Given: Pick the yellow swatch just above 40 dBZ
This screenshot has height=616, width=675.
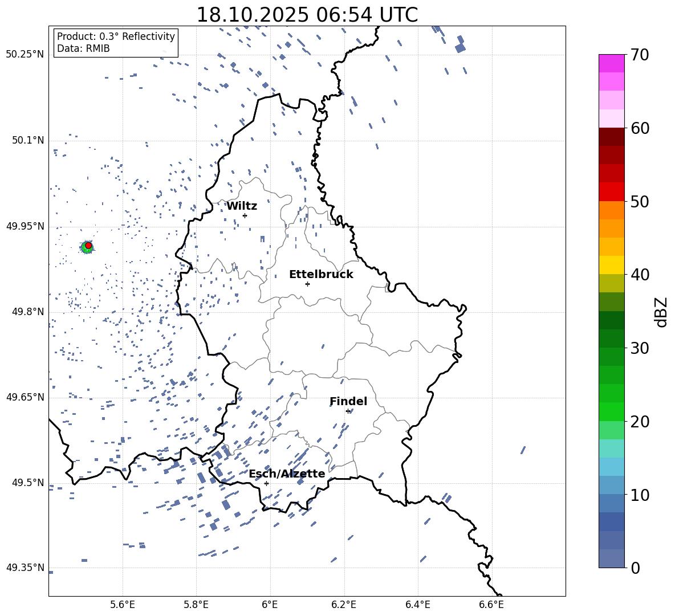Looking at the screenshot, I should click(611, 265).
